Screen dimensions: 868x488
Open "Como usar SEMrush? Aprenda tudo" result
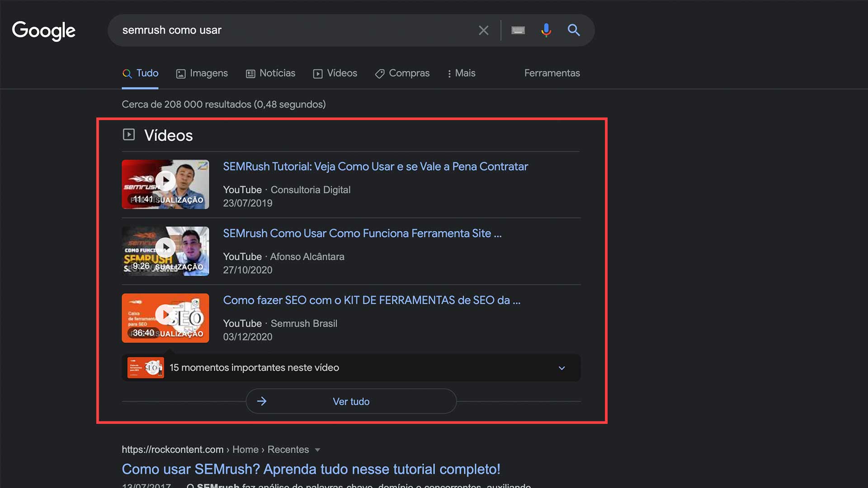[x=311, y=469]
